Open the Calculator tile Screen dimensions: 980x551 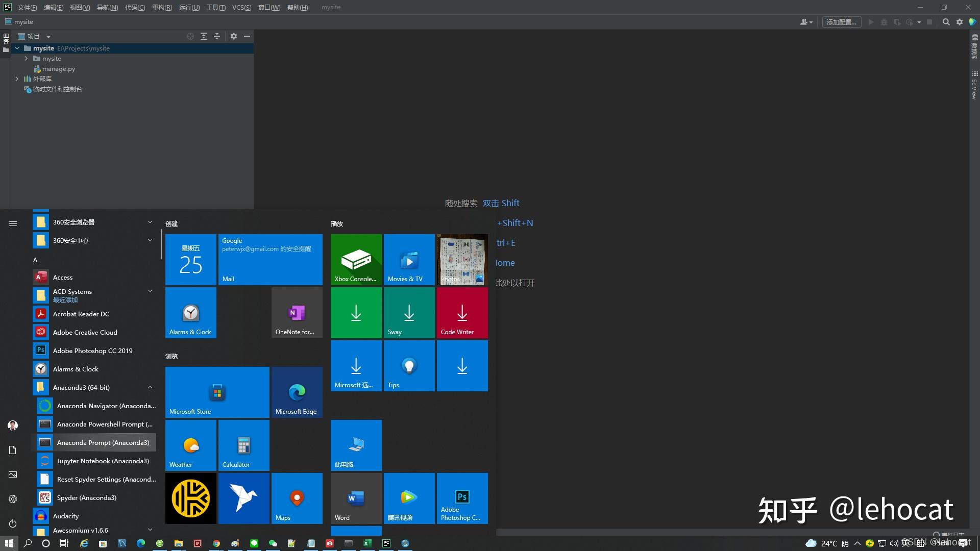(244, 445)
